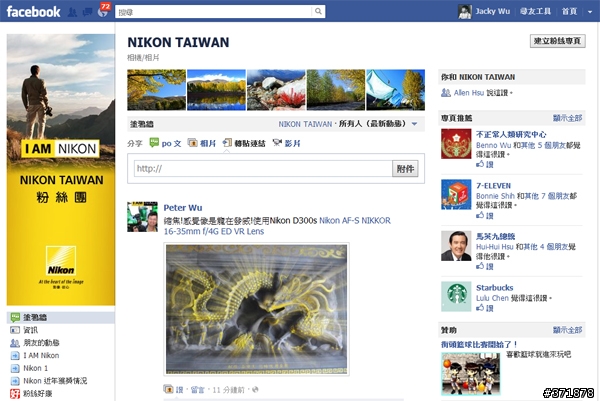Click the 附件 attach button

tap(405, 169)
